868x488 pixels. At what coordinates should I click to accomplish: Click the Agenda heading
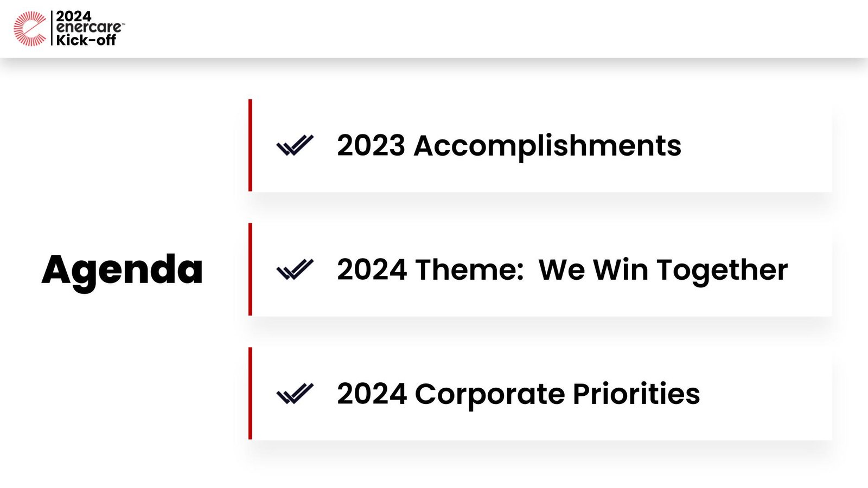[122, 270]
